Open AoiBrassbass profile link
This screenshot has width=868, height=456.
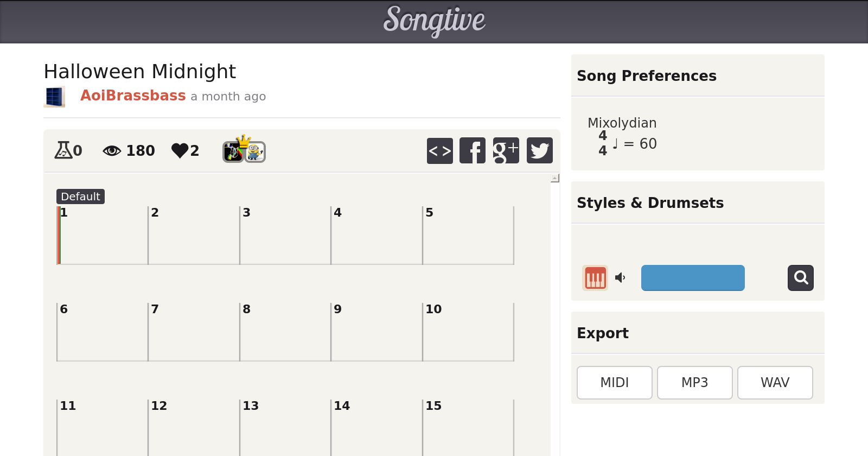point(133,96)
